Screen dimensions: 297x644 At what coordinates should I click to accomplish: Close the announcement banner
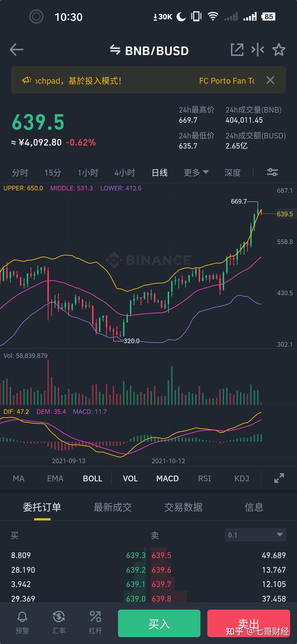tap(270, 80)
